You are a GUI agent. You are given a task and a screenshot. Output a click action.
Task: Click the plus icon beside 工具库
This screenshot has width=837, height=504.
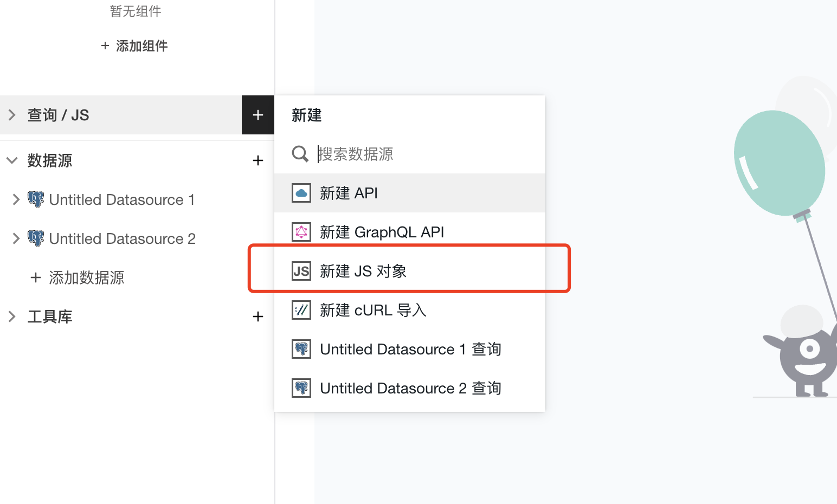pos(258,316)
